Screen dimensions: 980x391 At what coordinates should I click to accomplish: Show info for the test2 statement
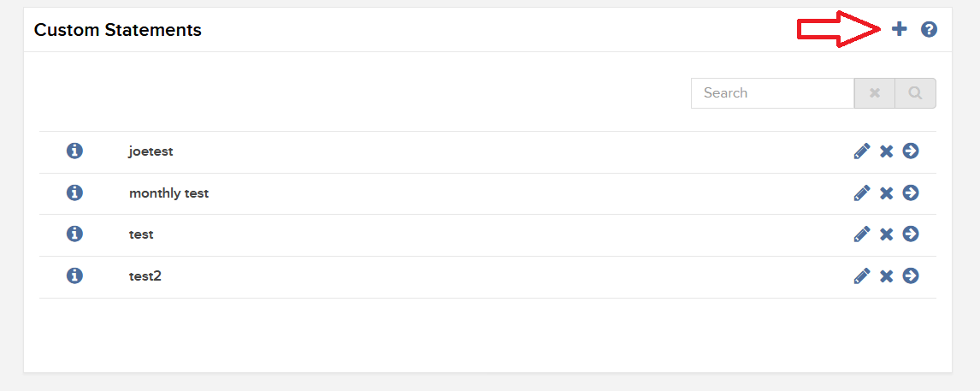pos(74,275)
